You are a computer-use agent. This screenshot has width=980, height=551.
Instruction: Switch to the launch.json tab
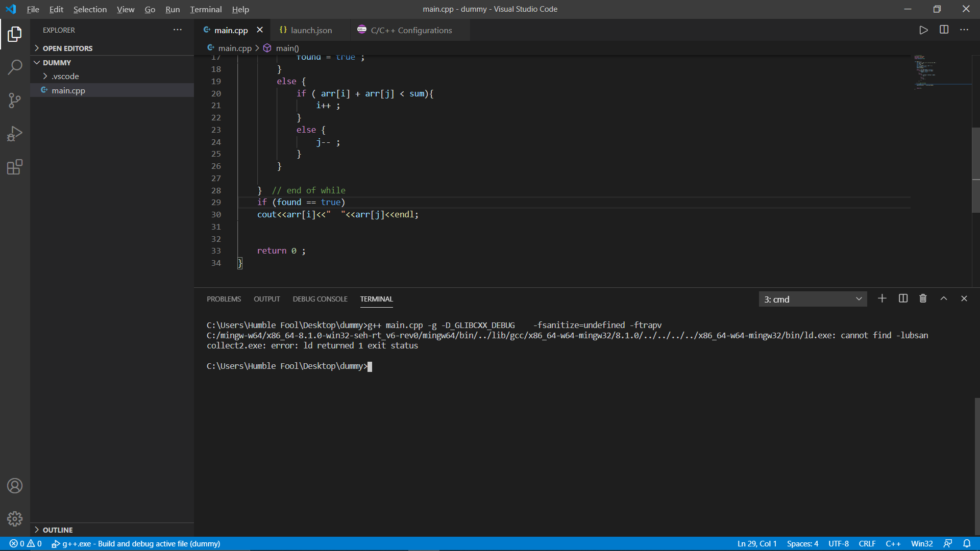(x=310, y=30)
